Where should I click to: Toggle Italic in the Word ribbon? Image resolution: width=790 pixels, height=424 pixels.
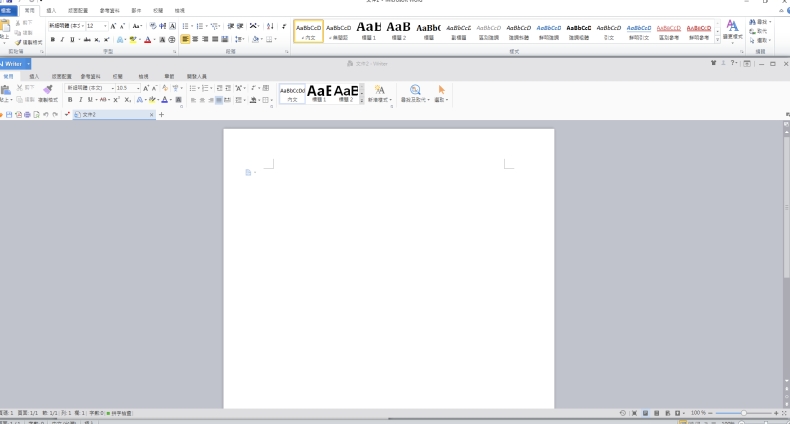pos(62,40)
